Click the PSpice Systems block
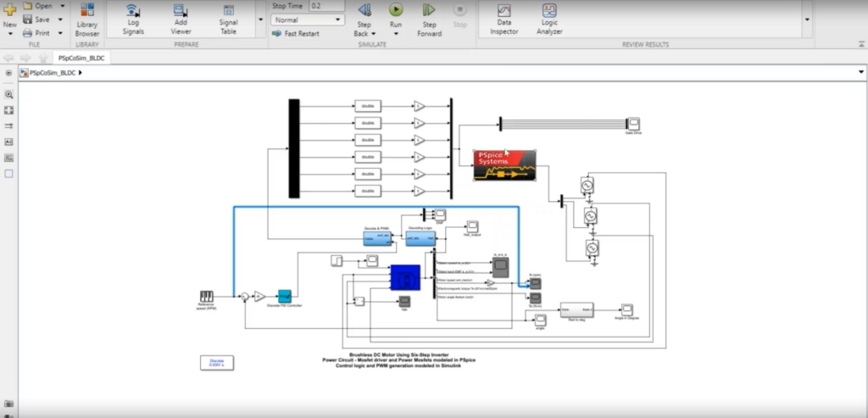This screenshot has height=418, width=868. click(x=505, y=165)
